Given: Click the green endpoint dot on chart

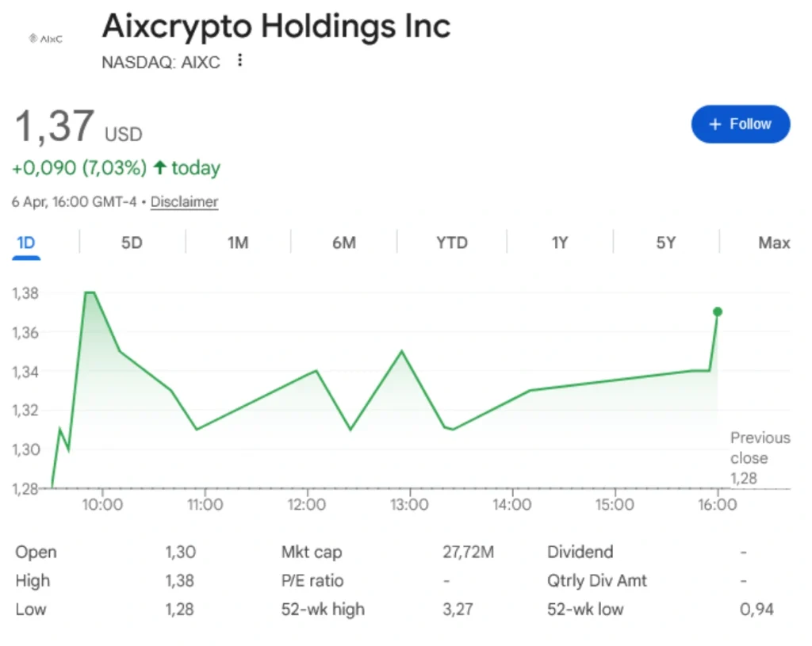Looking at the screenshot, I should coord(718,312).
